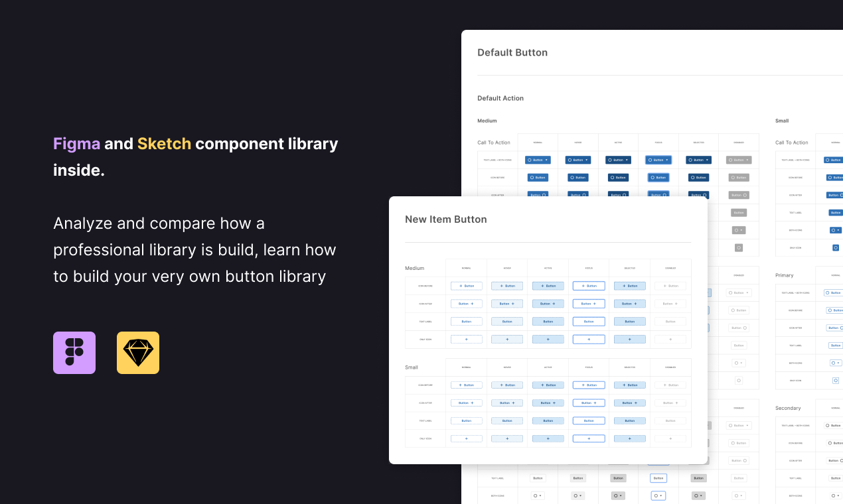Viewport: 843px width, 504px height.
Task: Click the 'Default Action' section label
Action: (x=500, y=98)
